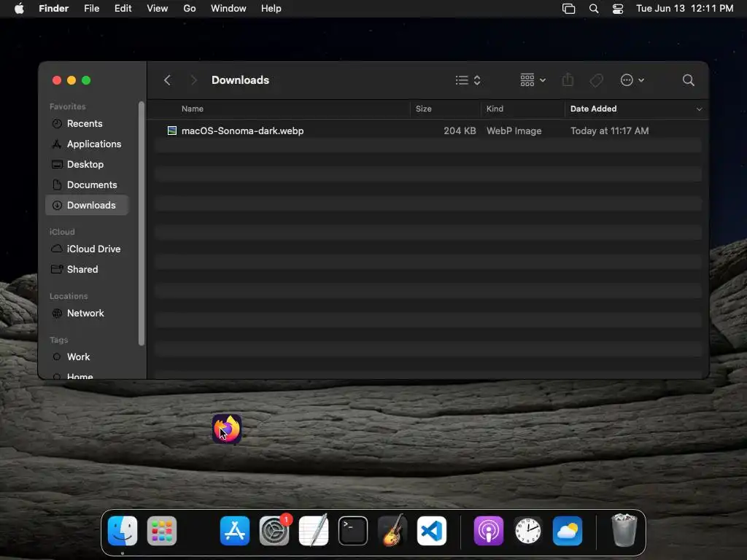Click the 204 KB size cell

click(460, 131)
